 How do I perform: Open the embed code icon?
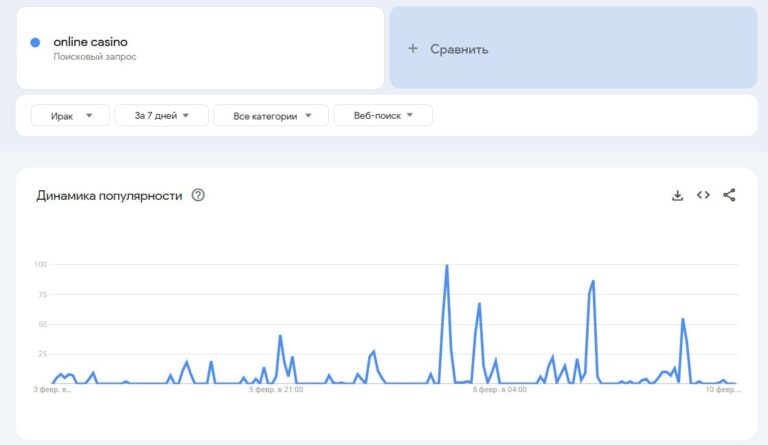(703, 195)
